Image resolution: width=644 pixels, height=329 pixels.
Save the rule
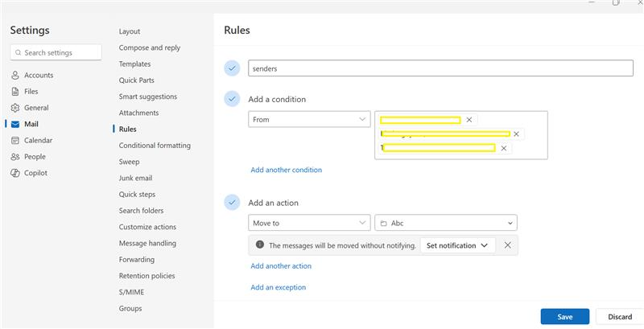click(x=565, y=317)
